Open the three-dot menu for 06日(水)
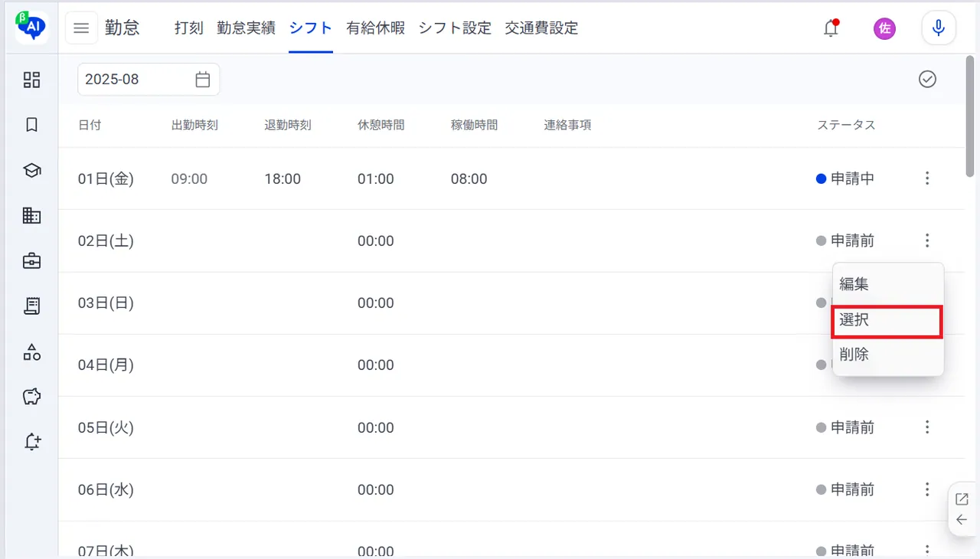Screen dimensions: 980x559 pyautogui.click(x=927, y=489)
